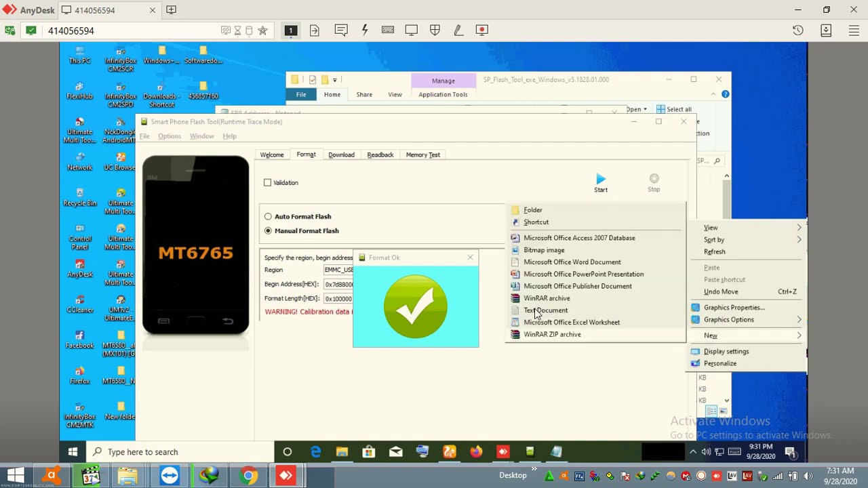
Task: Select AnyDesk whiteboard pen icon
Action: pyautogui.click(x=458, y=30)
